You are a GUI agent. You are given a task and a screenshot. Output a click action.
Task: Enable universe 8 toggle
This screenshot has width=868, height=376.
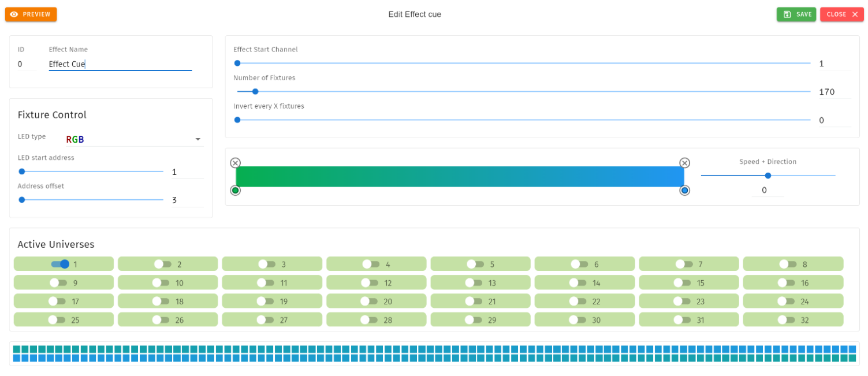pos(788,264)
